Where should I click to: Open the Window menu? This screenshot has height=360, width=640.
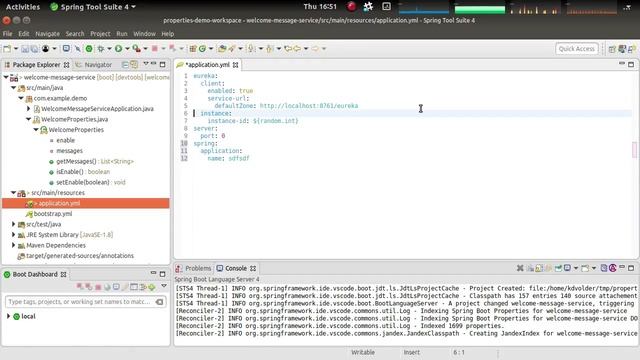(x=144, y=34)
